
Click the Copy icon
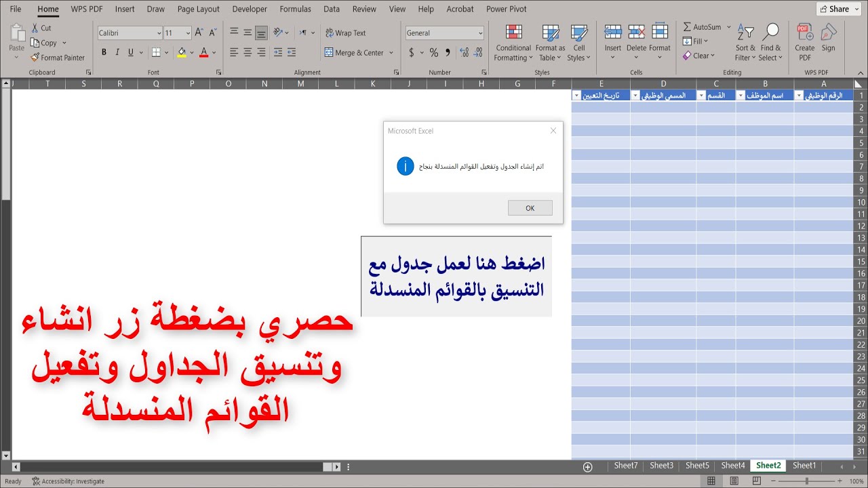pos(35,43)
